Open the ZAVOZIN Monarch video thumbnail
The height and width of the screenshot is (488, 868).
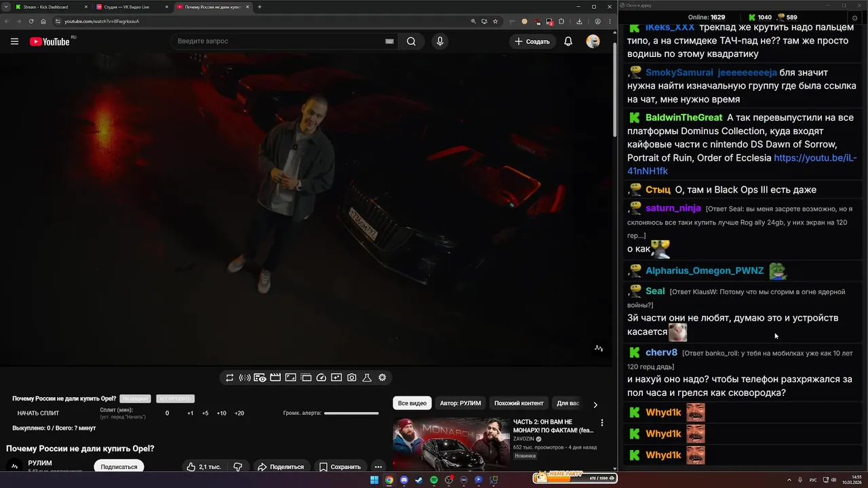point(451,444)
